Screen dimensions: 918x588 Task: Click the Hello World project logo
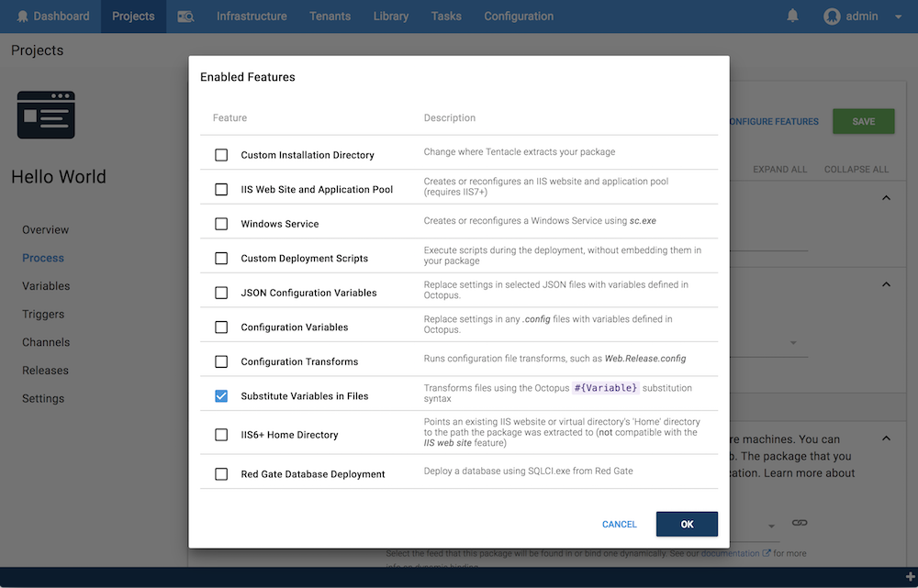click(x=45, y=115)
